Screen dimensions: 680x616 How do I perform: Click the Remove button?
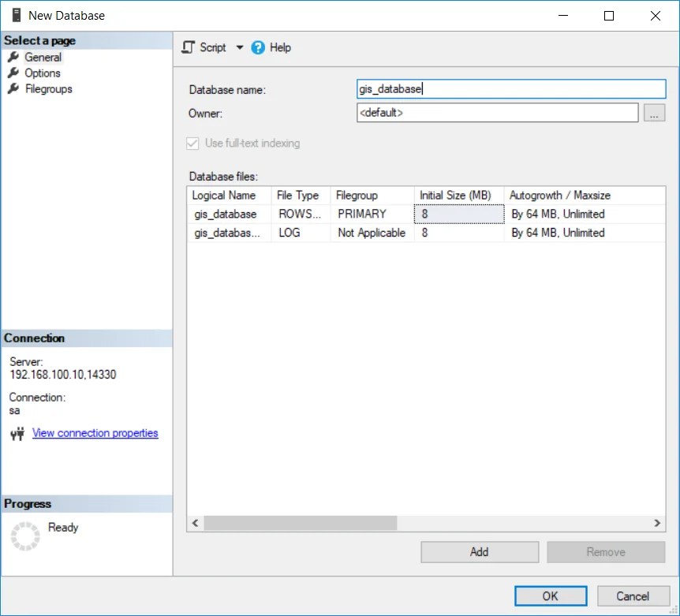606,552
